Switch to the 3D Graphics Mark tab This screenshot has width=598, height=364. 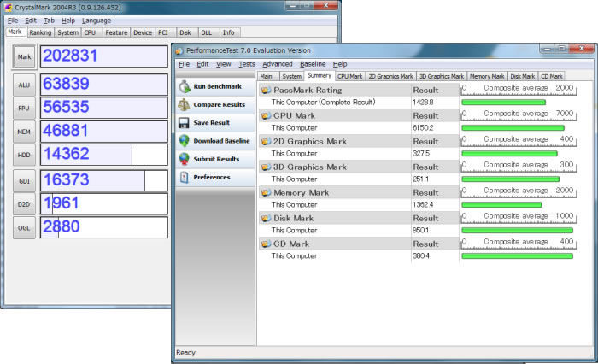[442, 76]
